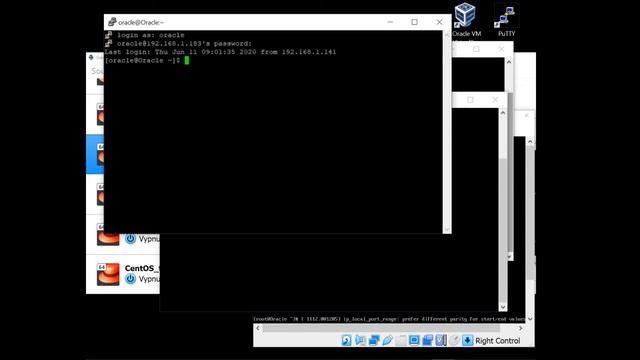This screenshot has height=360, width=640.
Task: Close the middle background terminal window
Action: pos(495,100)
